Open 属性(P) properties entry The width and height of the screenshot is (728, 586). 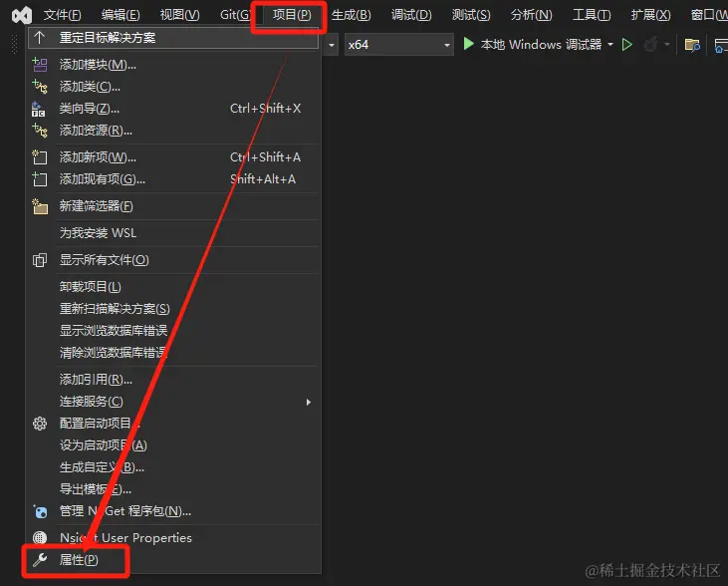(x=173, y=560)
